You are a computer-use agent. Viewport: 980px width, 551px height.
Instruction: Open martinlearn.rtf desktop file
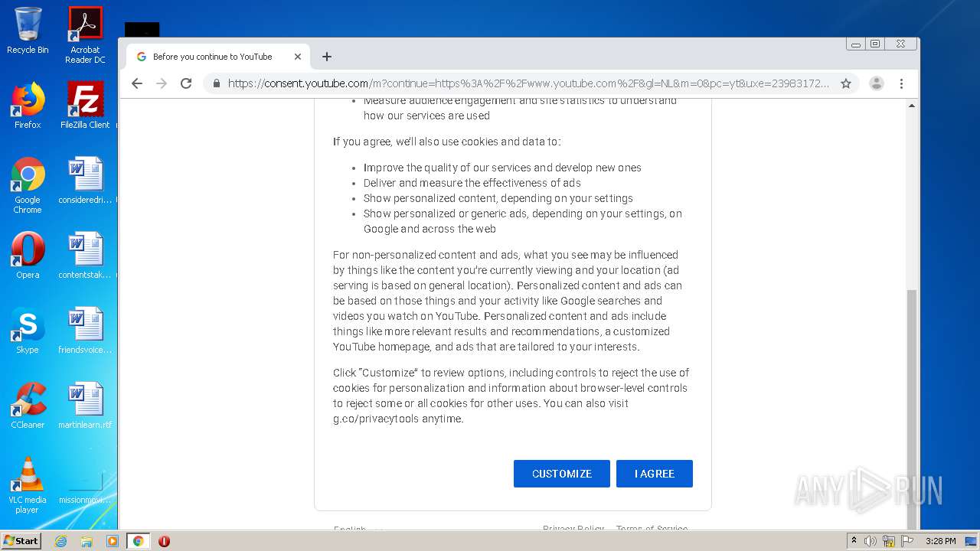(85, 406)
